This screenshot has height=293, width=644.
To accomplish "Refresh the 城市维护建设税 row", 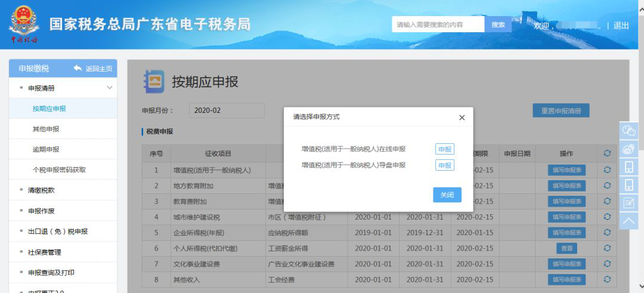I will pos(607,217).
